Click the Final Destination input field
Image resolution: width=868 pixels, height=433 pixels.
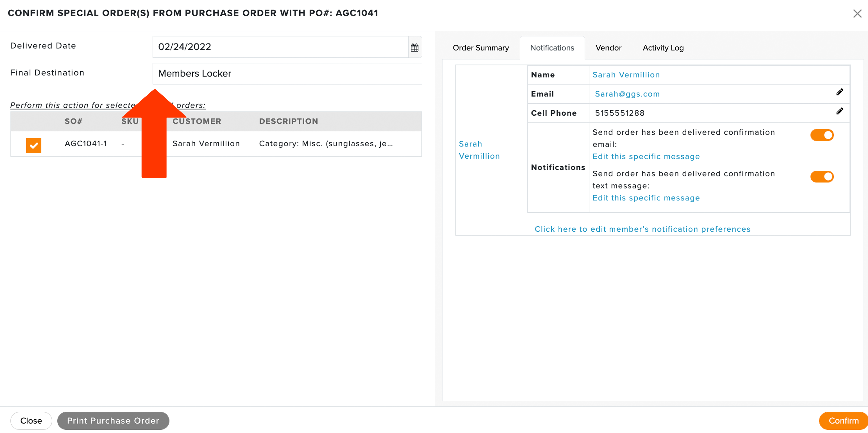pos(287,74)
